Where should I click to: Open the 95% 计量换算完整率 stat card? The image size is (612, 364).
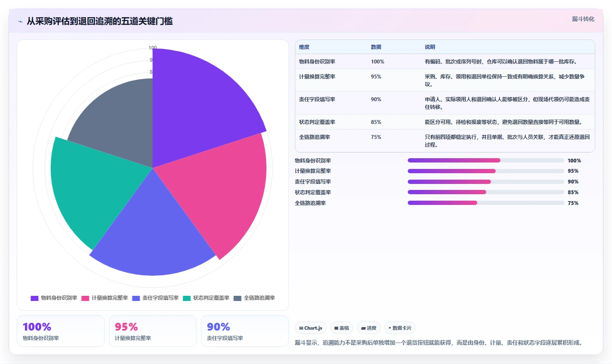coord(153,331)
